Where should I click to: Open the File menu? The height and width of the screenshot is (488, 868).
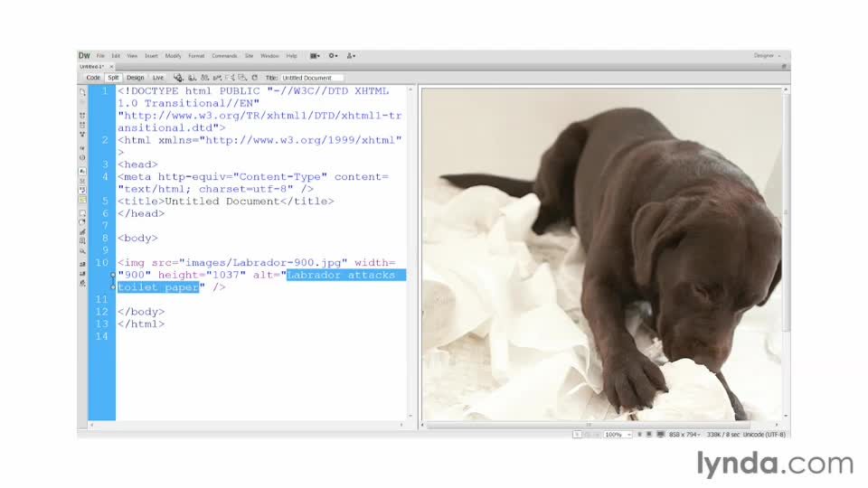click(100, 56)
